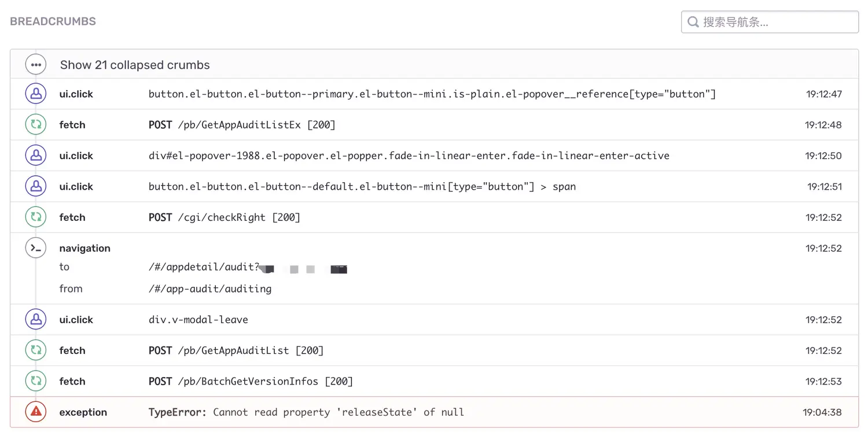Click fetch icon beside POST /cgi/checkRight
Image resolution: width=868 pixels, height=440 pixels.
point(36,217)
